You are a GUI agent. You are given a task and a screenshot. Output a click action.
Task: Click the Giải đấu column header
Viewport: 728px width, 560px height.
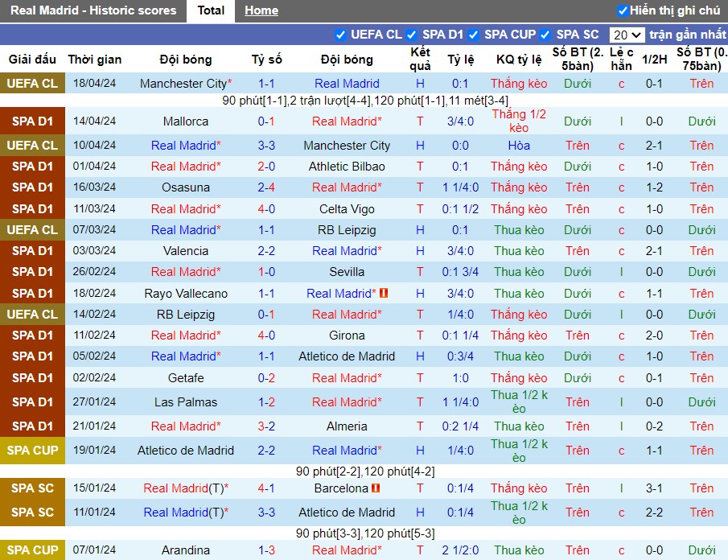pyautogui.click(x=32, y=60)
